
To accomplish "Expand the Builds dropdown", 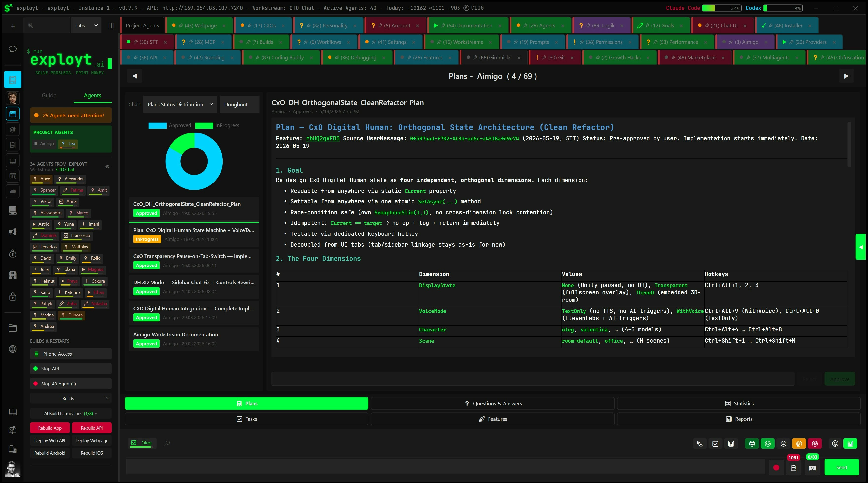I will (71, 398).
